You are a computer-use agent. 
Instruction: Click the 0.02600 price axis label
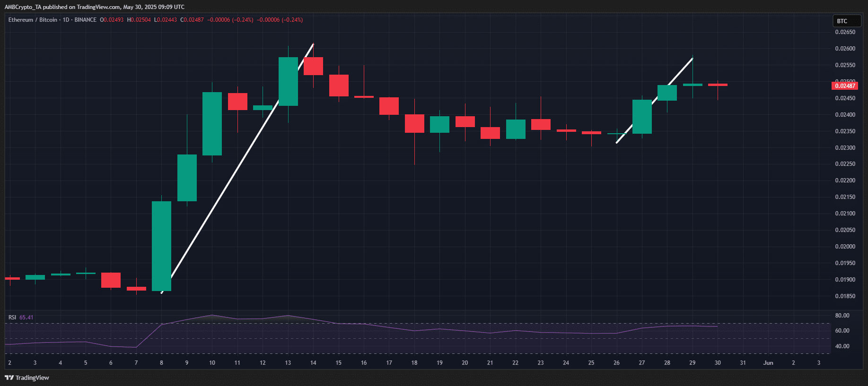click(845, 49)
